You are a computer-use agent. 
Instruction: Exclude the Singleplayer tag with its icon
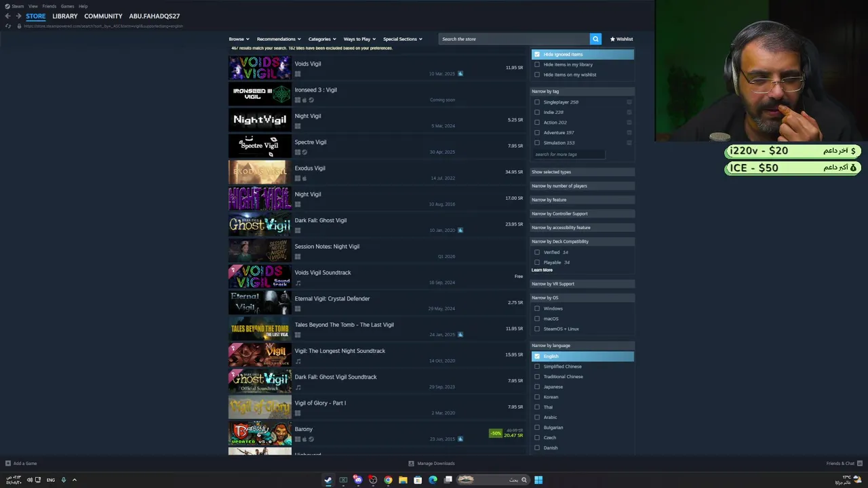click(629, 102)
